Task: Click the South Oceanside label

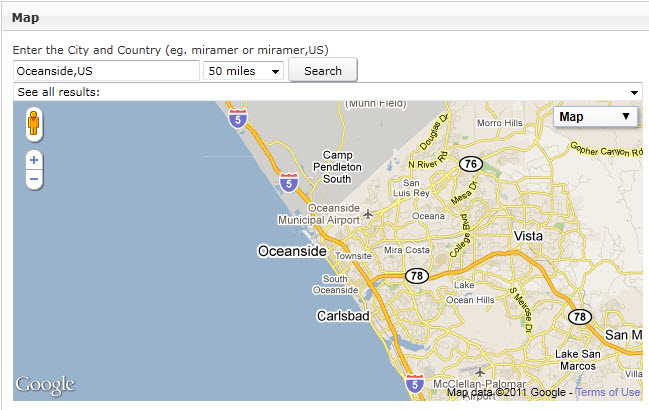Action: (335, 285)
